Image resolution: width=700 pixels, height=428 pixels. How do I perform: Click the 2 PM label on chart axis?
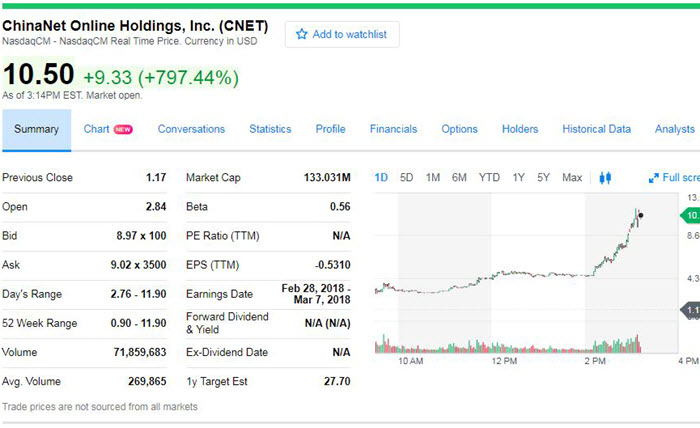[x=595, y=361]
